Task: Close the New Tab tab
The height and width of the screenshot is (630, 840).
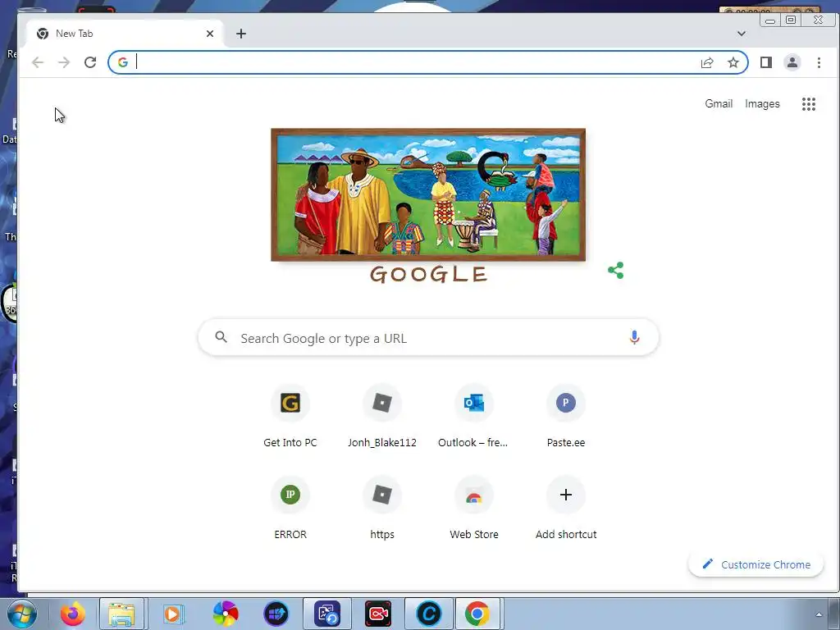Action: pyautogui.click(x=210, y=34)
